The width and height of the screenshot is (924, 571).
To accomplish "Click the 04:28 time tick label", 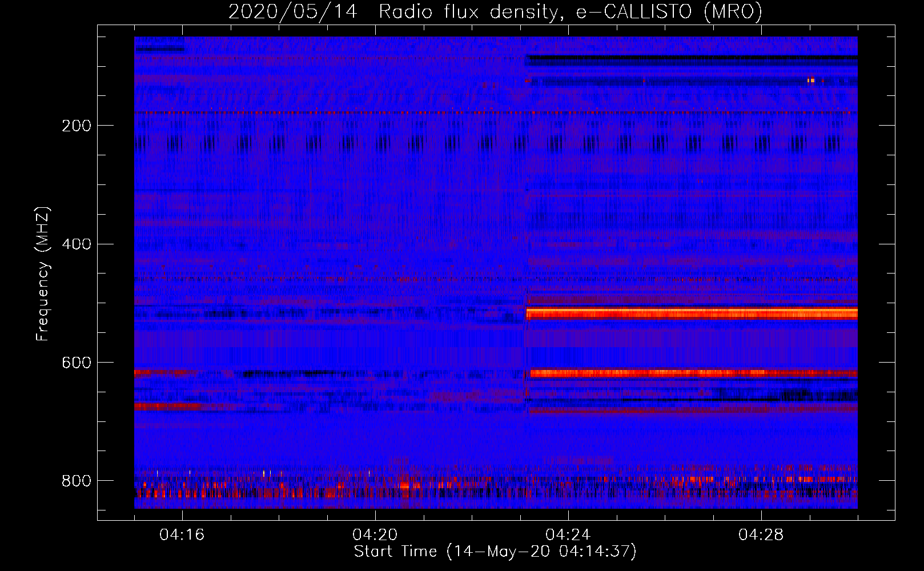I will [761, 534].
